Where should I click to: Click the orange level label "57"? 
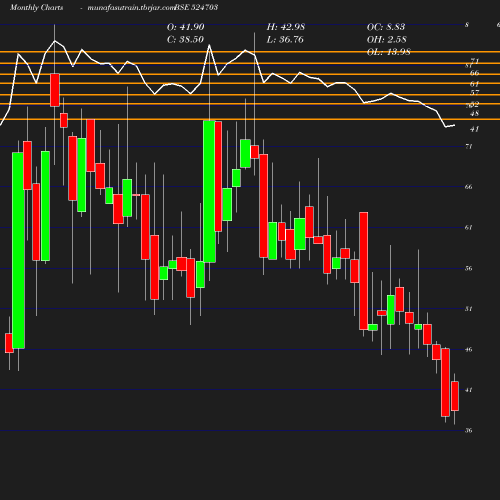pos(475,93)
